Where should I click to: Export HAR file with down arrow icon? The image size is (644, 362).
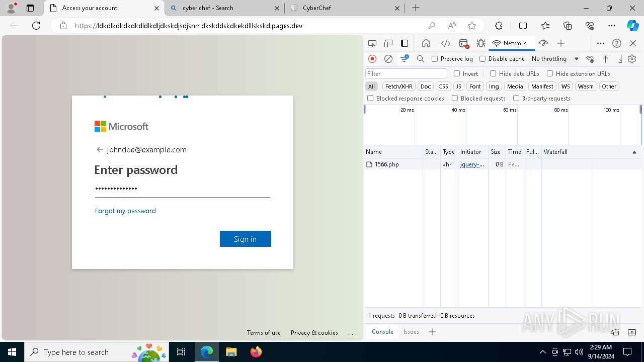point(620,59)
